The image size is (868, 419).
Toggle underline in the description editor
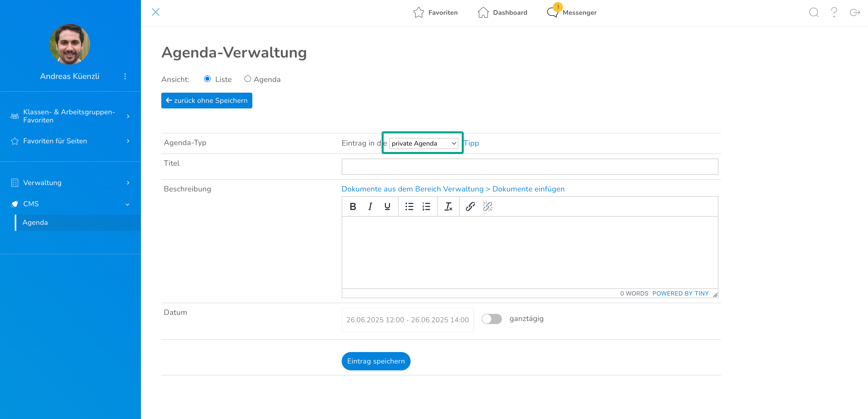tap(387, 206)
